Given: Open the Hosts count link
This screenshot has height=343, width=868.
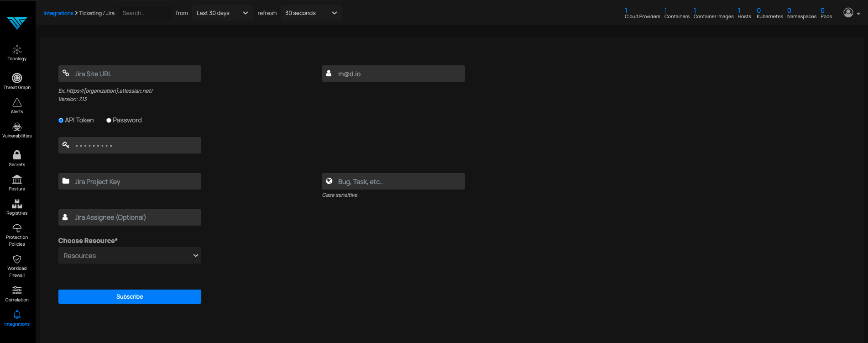Looking at the screenshot, I should (744, 13).
